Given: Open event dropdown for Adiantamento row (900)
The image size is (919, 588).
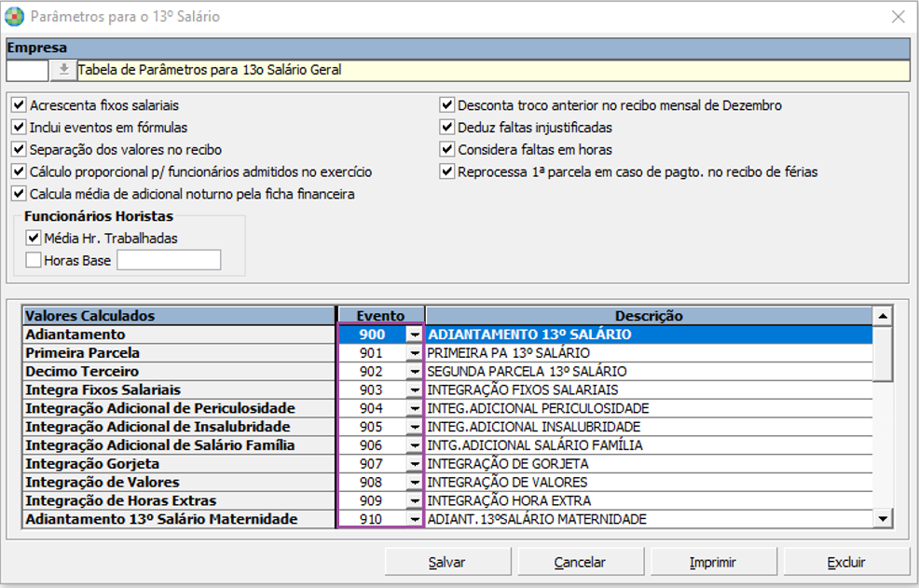Looking at the screenshot, I should 415,335.
